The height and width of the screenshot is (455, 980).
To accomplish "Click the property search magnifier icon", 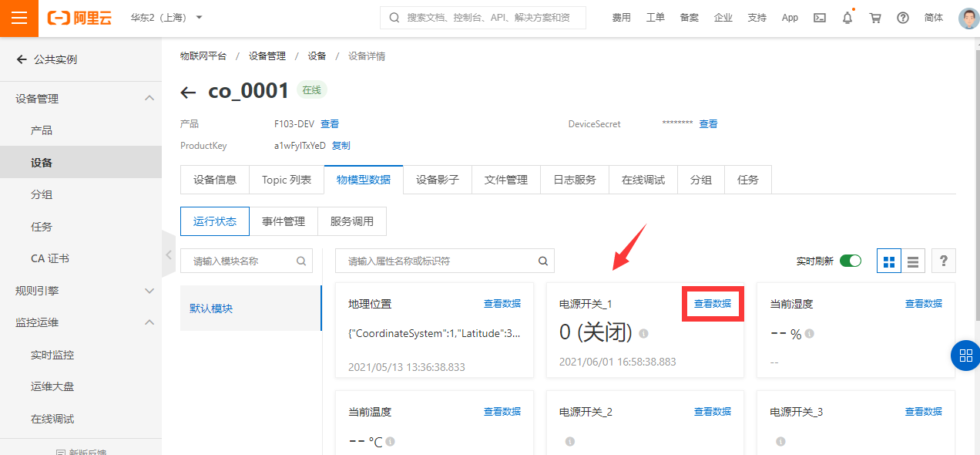I will [543, 261].
